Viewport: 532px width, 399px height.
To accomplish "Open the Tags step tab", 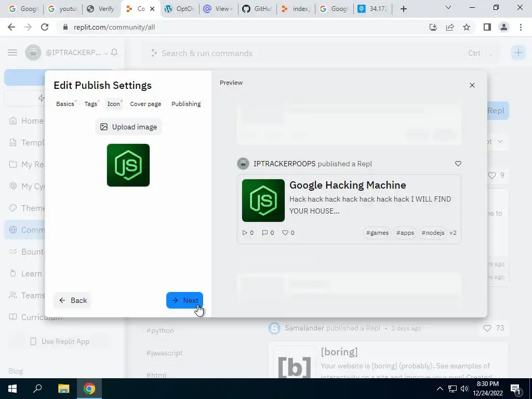I will (x=91, y=104).
